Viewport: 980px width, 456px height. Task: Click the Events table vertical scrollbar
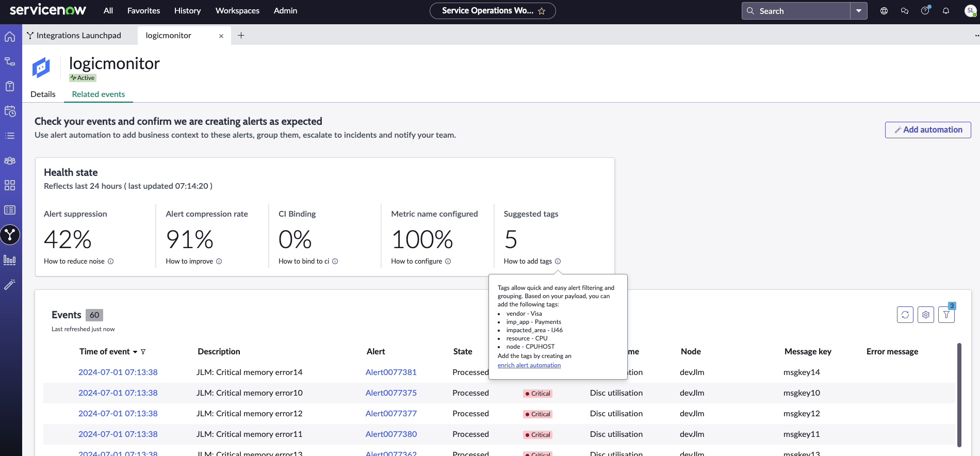959,395
